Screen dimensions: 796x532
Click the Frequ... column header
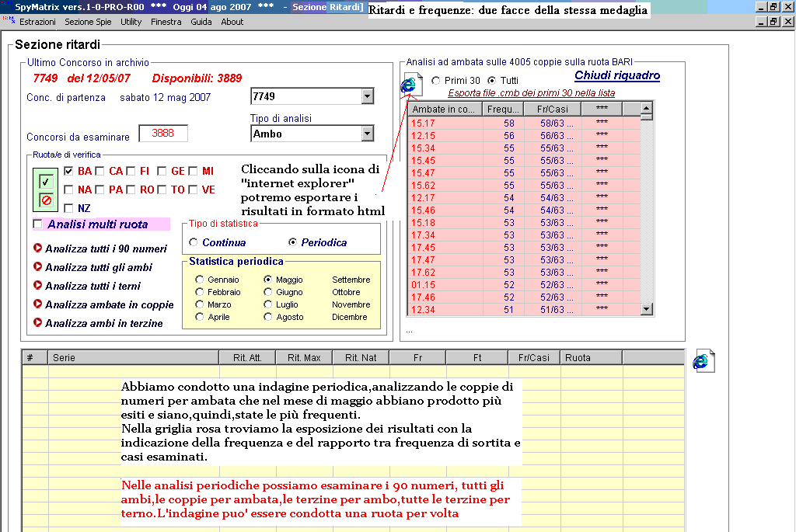[x=503, y=109]
